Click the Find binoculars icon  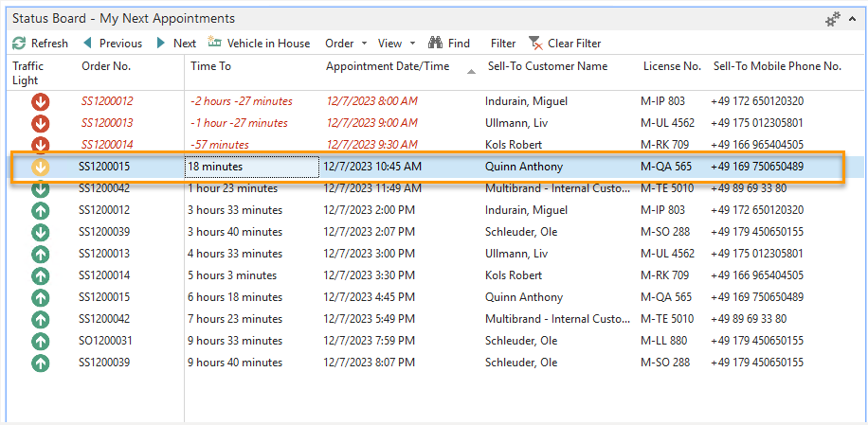(436, 44)
